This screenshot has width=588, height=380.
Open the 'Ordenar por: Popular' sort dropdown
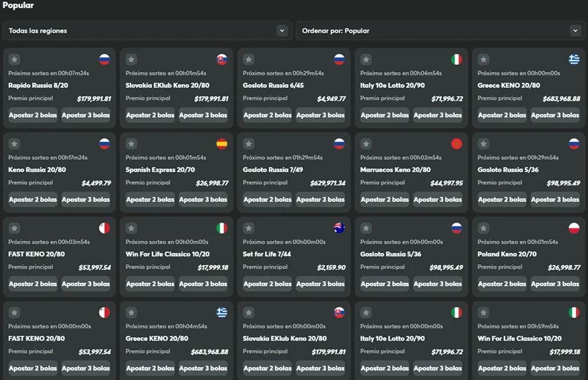coord(440,31)
